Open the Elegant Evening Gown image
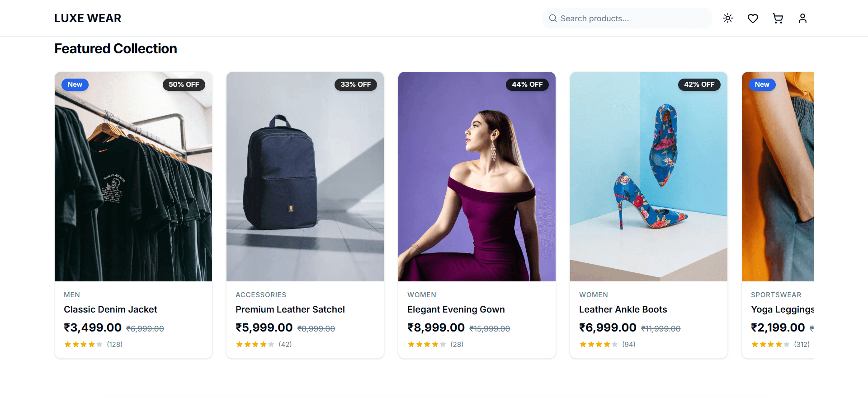 (x=477, y=181)
